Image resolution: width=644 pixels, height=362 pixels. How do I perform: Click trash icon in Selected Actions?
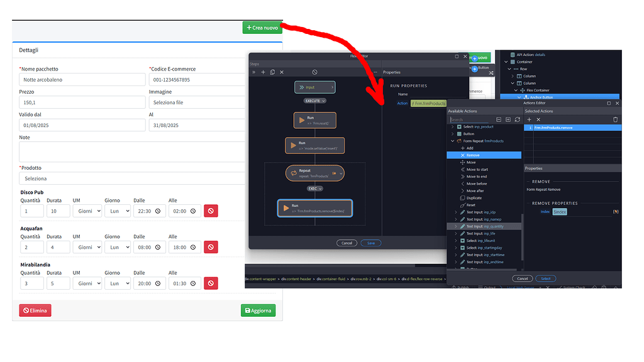pyautogui.click(x=615, y=119)
